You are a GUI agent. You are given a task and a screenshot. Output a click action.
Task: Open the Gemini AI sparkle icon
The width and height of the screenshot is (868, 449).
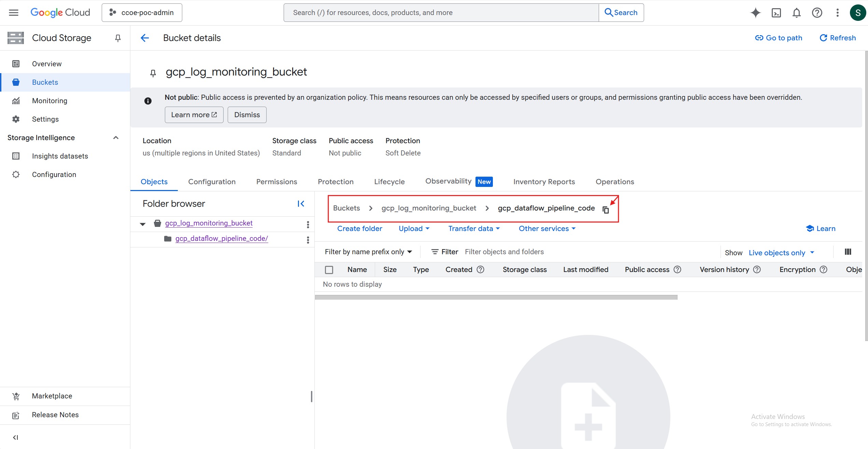(x=755, y=13)
